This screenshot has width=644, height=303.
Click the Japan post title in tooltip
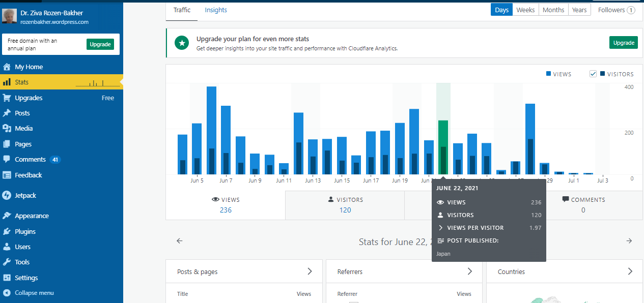443,254
